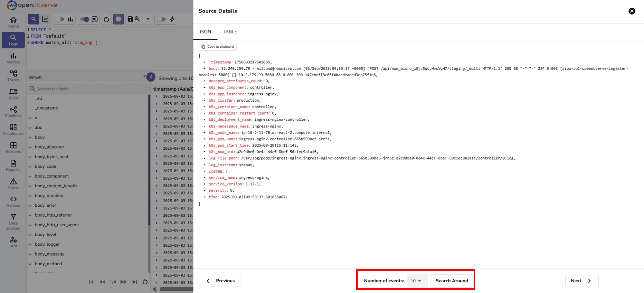Open the Traces section
The width and height of the screenshot is (644, 293).
click(x=13, y=76)
